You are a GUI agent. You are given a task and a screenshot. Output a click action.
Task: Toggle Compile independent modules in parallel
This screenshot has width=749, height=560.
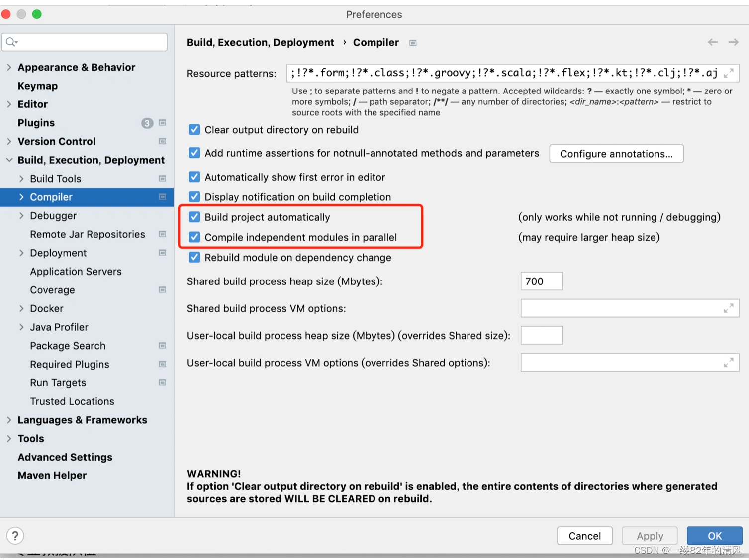click(x=194, y=237)
